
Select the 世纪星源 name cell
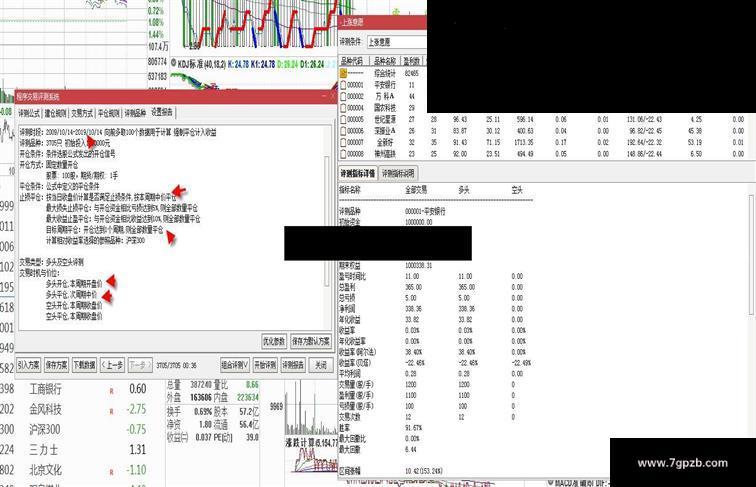[x=385, y=120]
